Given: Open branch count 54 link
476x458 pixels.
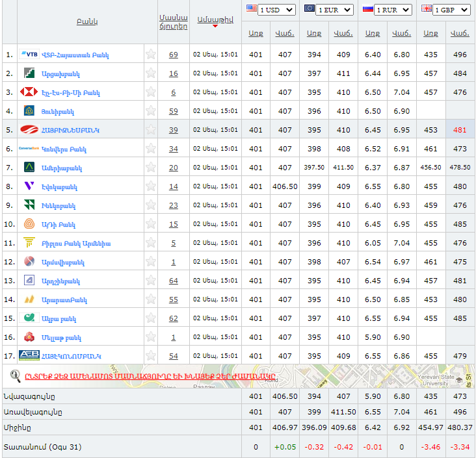Looking at the screenshot, I should click(x=174, y=356).
